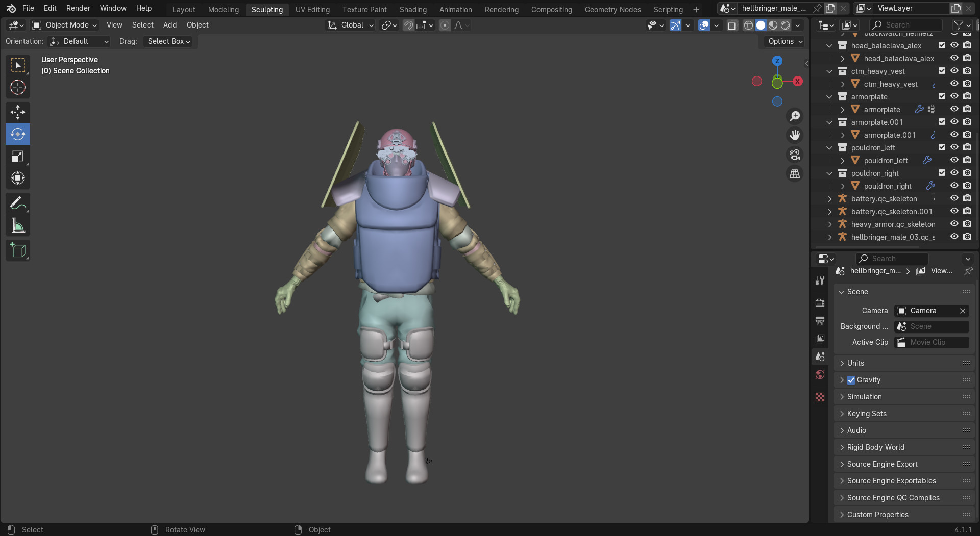
Task: Choose the Add Cube tool
Action: [17, 250]
